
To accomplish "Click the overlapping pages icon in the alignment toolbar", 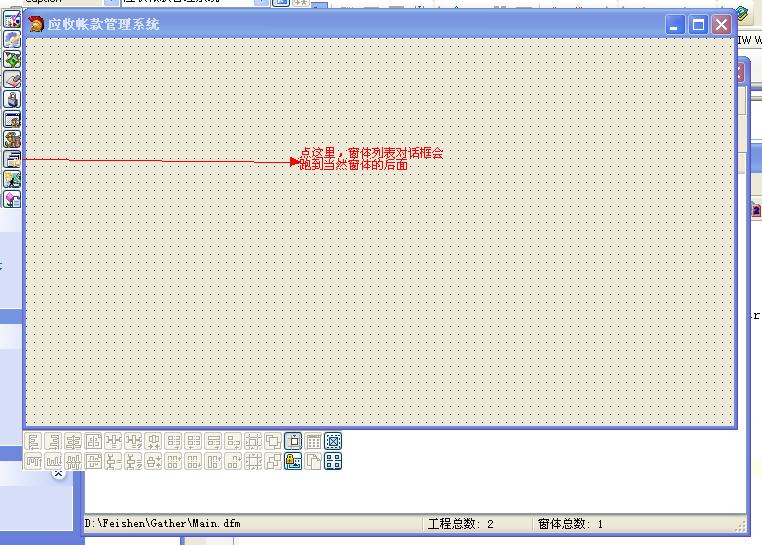I will pyautogui.click(x=313, y=461).
